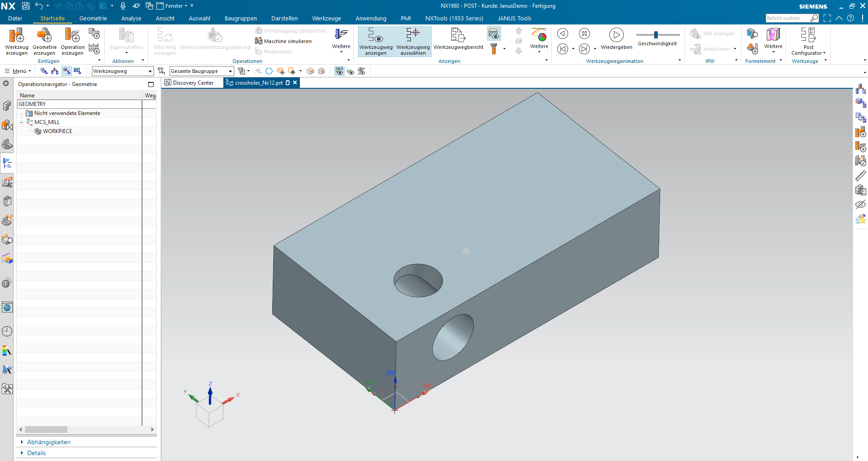
Task: Open Weitere dropdown in Operationen group
Action: click(341, 41)
